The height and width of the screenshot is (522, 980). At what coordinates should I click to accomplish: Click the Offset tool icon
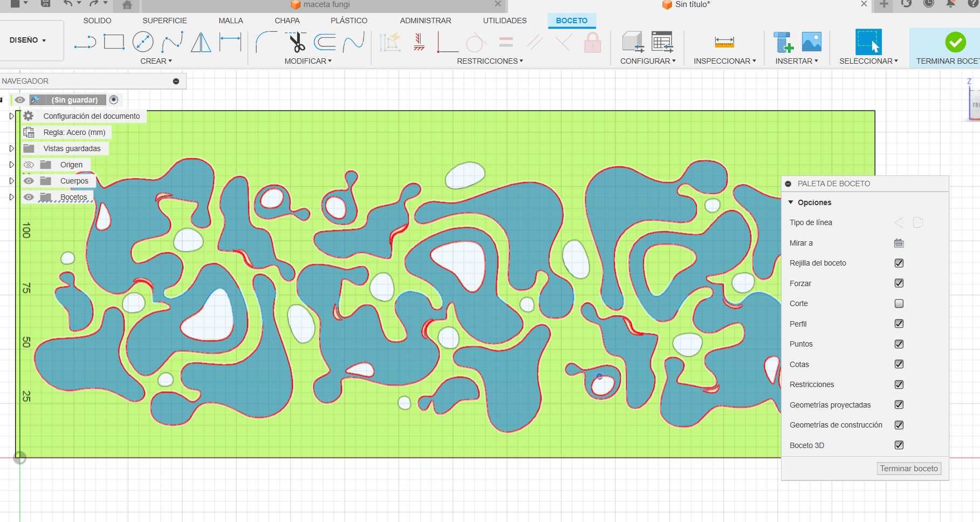[325, 42]
